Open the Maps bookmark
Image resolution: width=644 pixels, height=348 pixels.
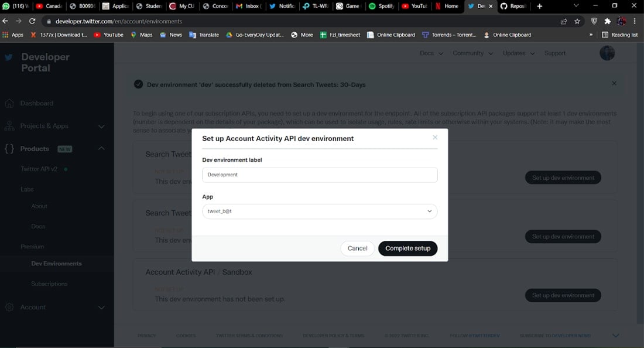click(x=142, y=35)
